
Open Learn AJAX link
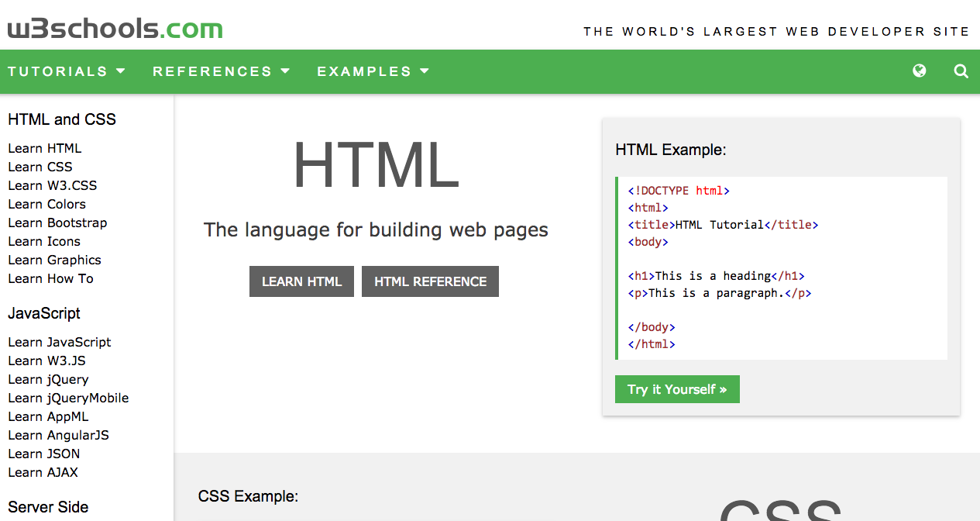(43, 472)
